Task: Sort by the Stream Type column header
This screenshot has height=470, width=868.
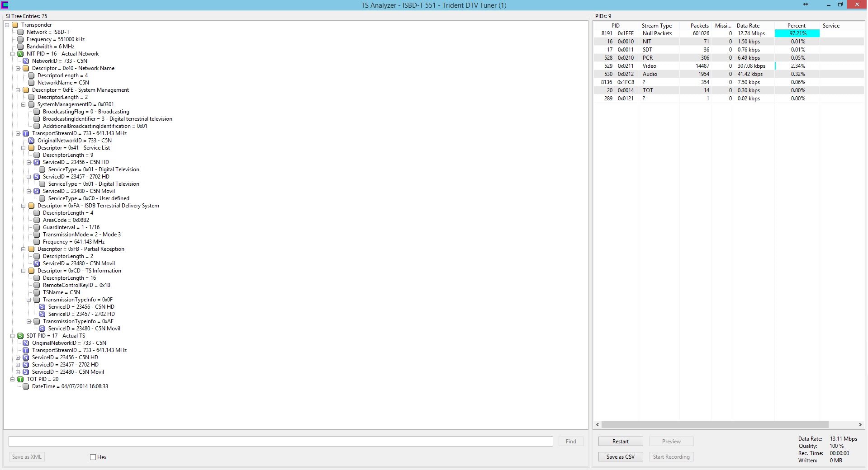Action: click(x=656, y=26)
